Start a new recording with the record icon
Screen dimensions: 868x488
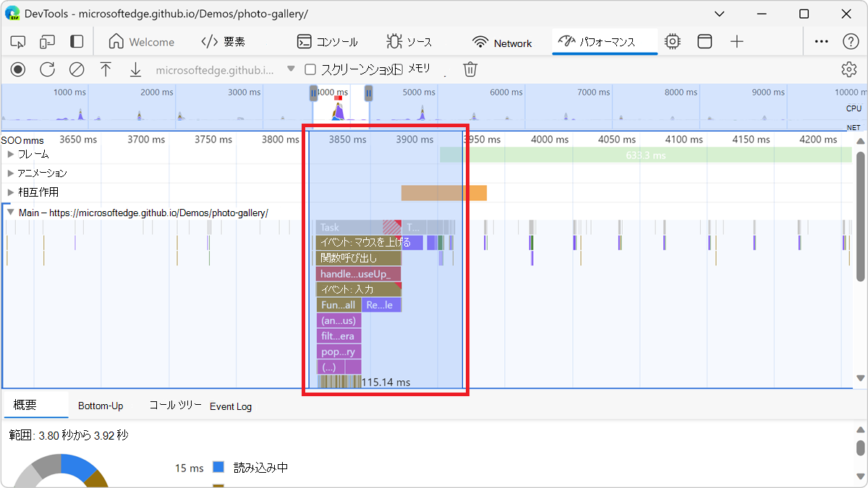17,69
